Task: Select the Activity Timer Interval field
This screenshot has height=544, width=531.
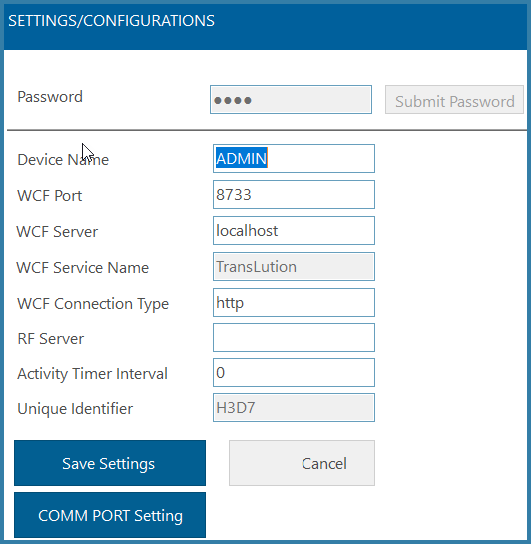Action: click(294, 373)
